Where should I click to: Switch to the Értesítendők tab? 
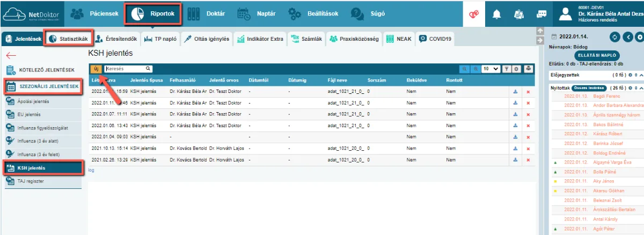coord(116,39)
